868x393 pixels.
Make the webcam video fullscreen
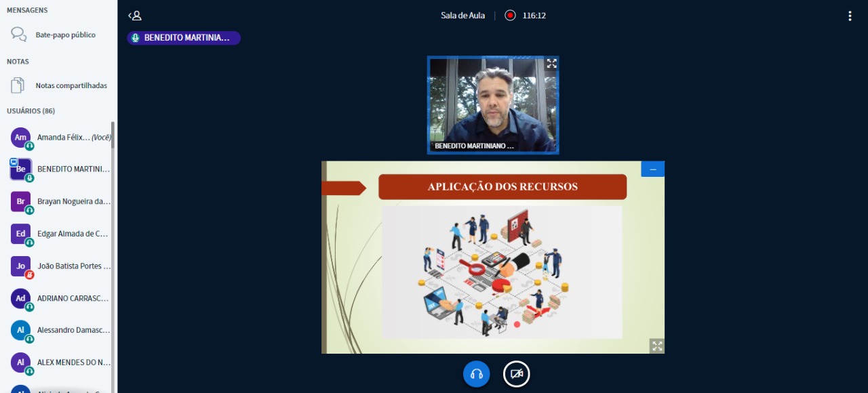(551, 64)
